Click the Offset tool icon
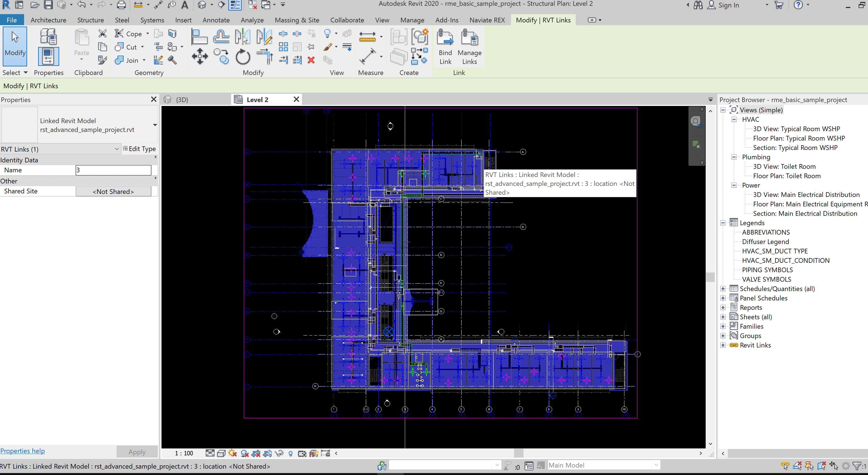 [x=221, y=36]
